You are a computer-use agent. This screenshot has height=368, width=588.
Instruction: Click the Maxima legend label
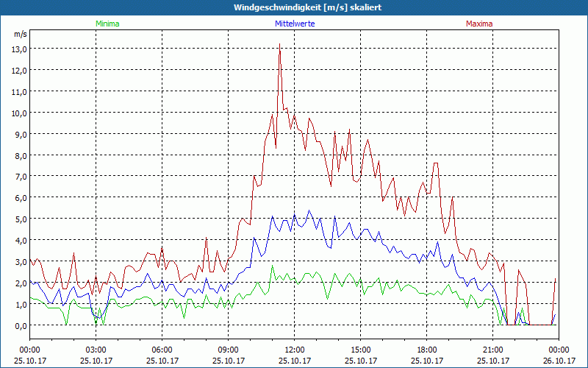(479, 24)
